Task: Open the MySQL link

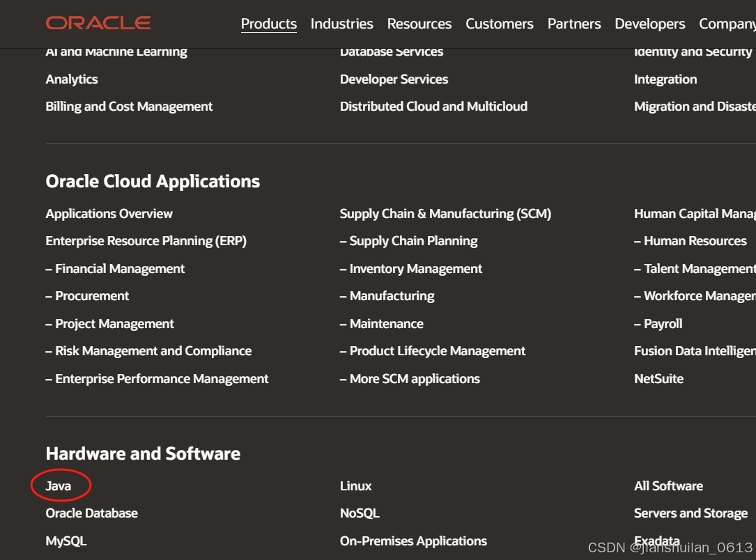Action: click(65, 540)
